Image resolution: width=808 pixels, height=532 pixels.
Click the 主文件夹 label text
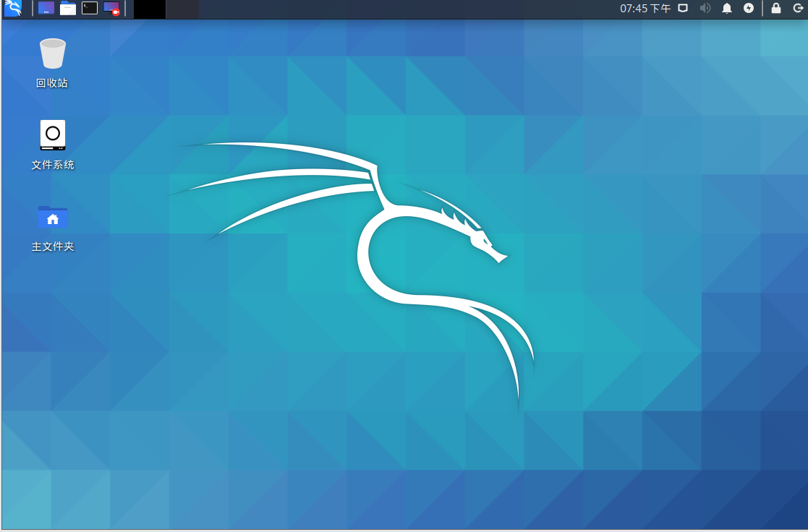[53, 246]
